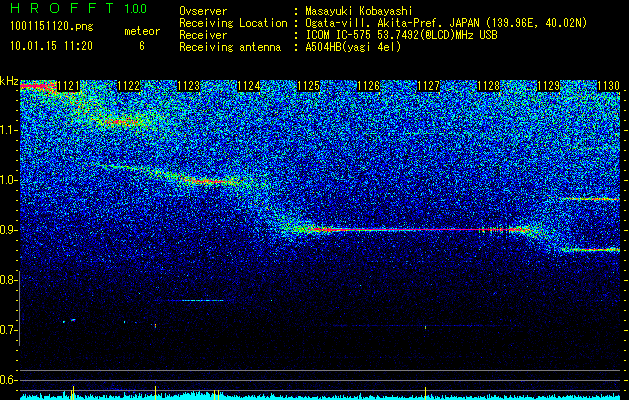Select the file name 1001151120.png
The width and height of the screenshot is (629, 400).
point(52,27)
